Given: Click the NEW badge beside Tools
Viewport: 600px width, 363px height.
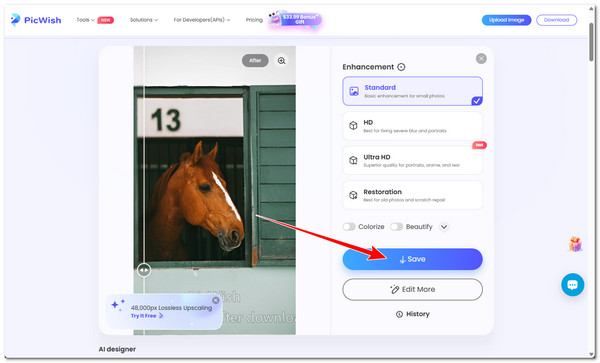Looking at the screenshot, I should pyautogui.click(x=106, y=20).
